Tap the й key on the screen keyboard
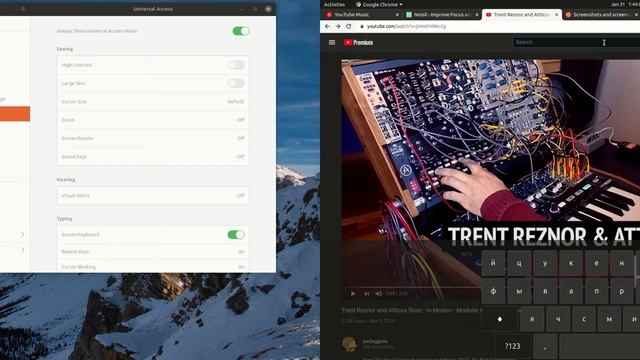The width and height of the screenshot is (640, 360). [493, 263]
